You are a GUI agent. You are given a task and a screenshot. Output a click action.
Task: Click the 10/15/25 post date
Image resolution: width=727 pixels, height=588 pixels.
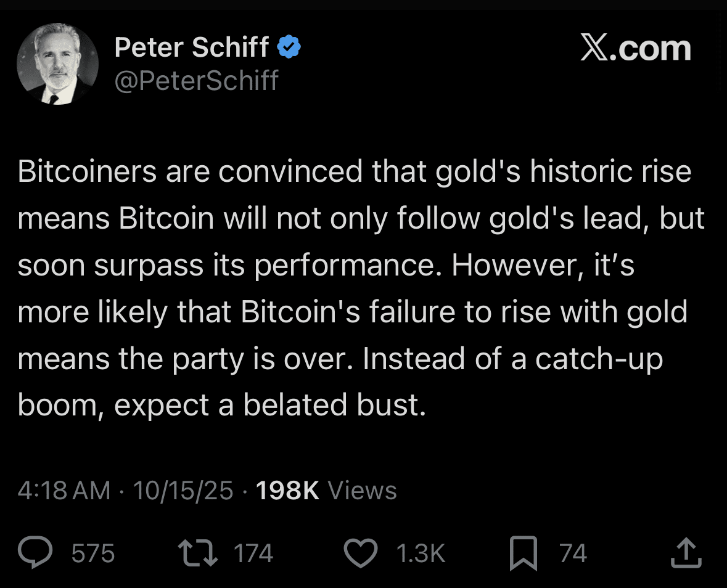pos(183,491)
